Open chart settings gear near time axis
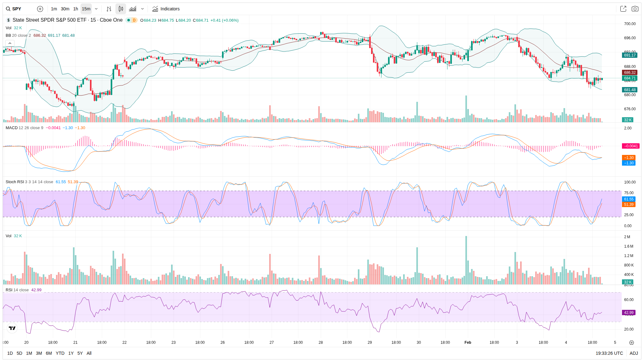Viewport: 644px width, 362px height. [x=631, y=343]
